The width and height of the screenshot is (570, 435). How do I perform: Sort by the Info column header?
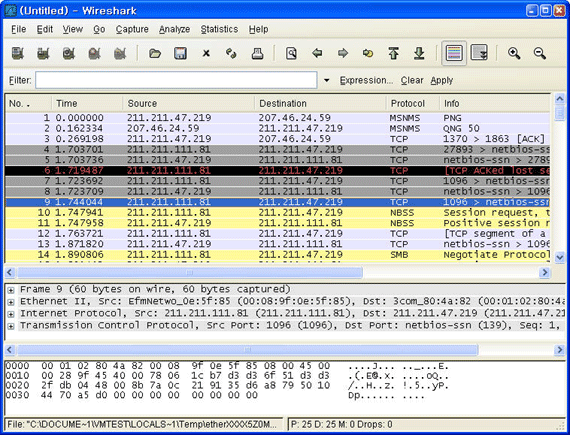point(495,104)
